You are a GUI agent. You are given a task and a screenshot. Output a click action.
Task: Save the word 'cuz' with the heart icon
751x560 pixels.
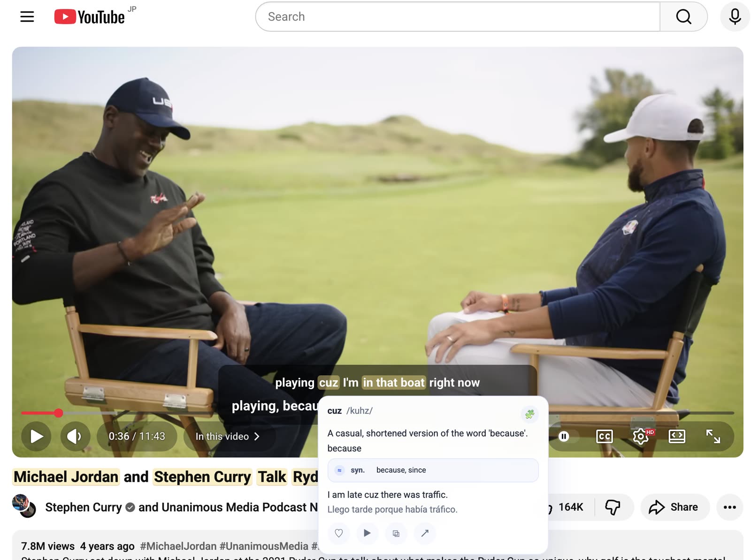tap(339, 533)
